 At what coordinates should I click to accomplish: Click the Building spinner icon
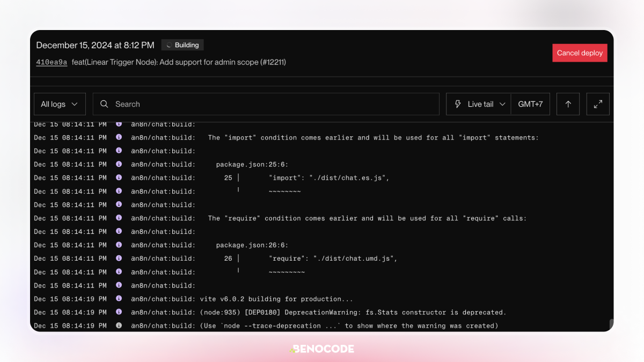[x=169, y=45]
